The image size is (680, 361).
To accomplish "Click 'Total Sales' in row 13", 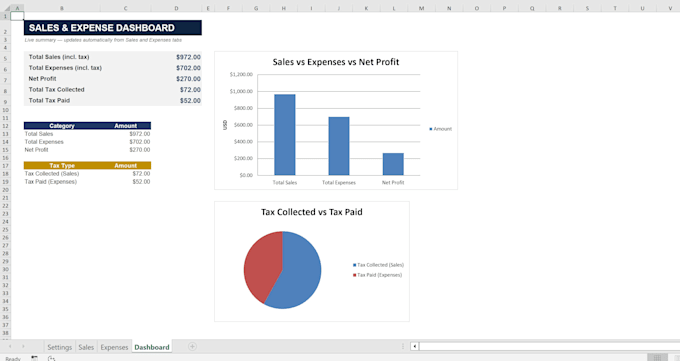I will [39, 134].
